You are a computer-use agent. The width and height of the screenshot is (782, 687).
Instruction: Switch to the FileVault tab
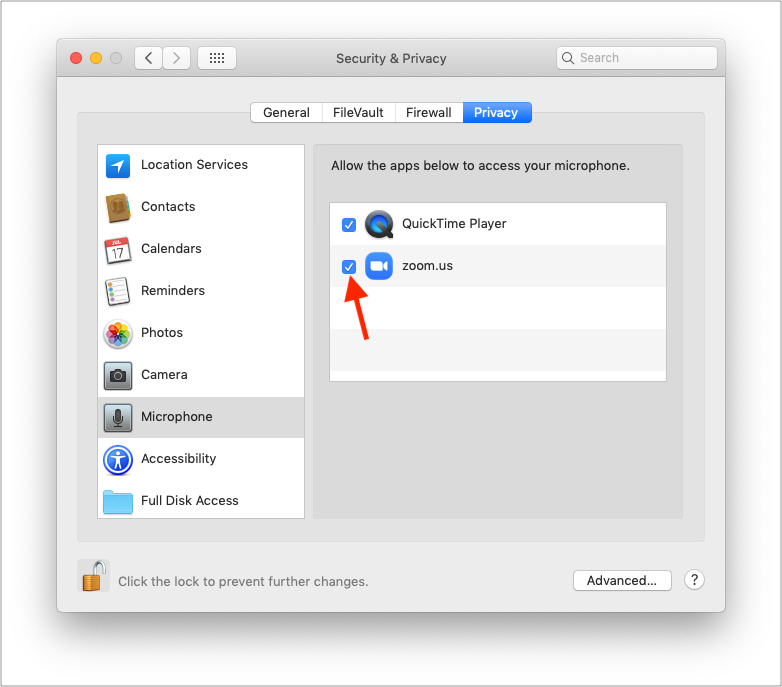pyautogui.click(x=358, y=113)
